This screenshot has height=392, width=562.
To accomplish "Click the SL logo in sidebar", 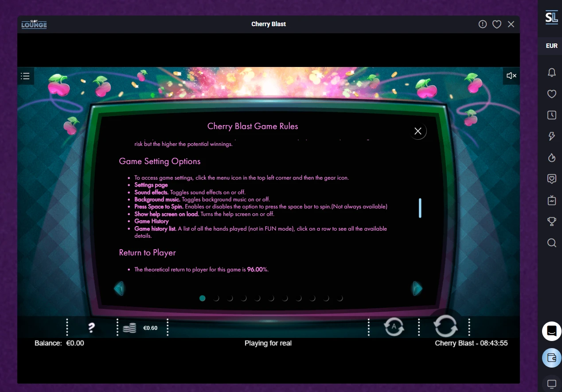I will tap(551, 18).
